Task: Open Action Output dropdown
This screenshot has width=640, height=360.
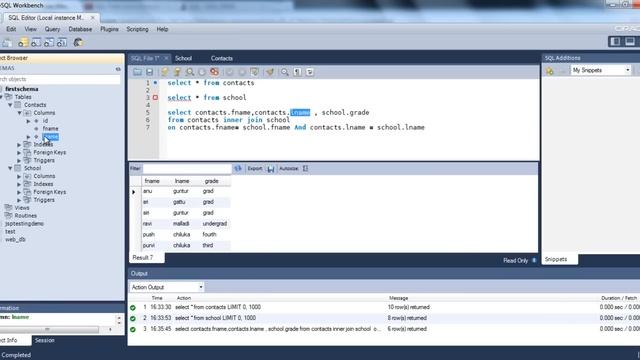Action: pos(167,287)
